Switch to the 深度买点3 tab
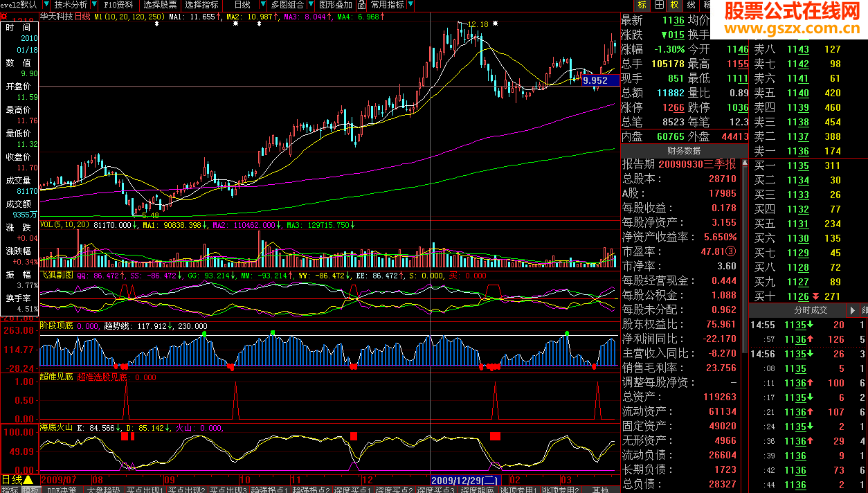This screenshot has width=868, height=493. (x=436, y=489)
